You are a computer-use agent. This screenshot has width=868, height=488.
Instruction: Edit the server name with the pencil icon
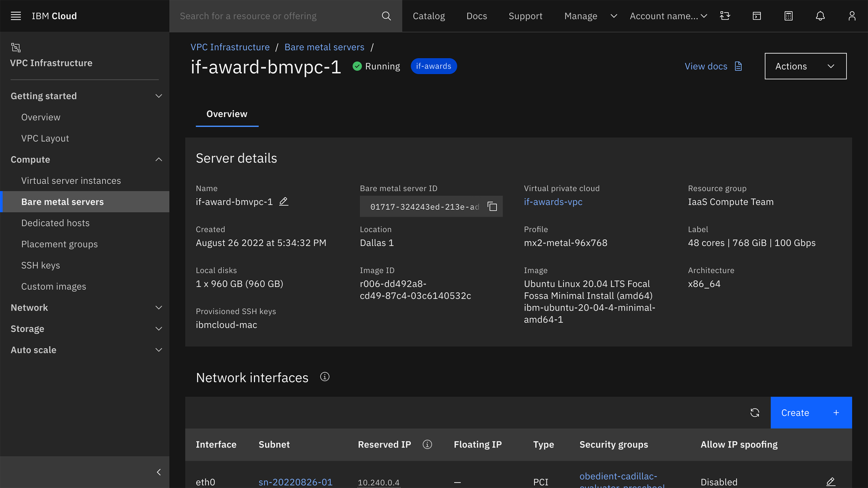pos(284,202)
